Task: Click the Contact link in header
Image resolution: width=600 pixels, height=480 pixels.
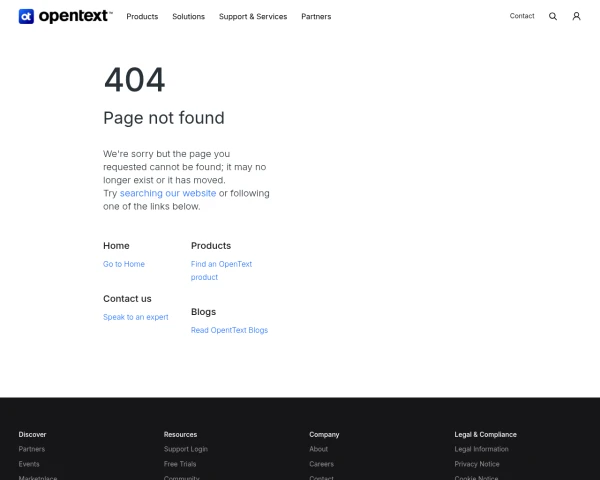Action: coord(522,16)
